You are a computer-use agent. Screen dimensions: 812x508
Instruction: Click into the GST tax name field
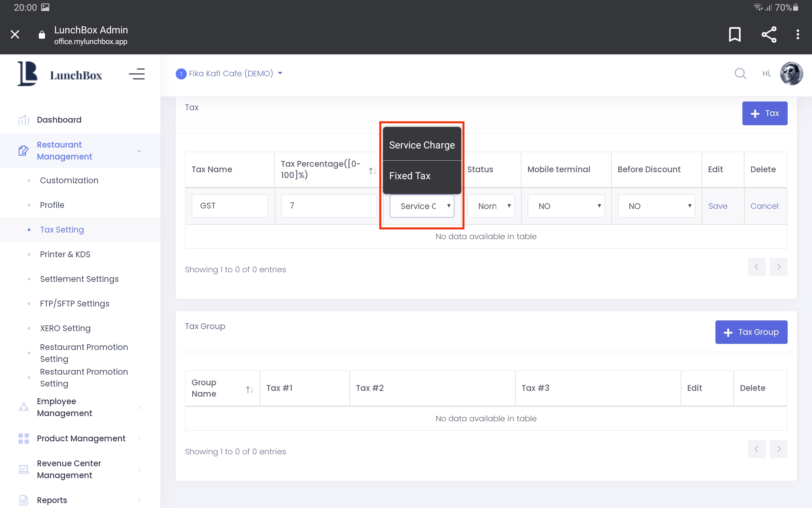click(x=230, y=206)
